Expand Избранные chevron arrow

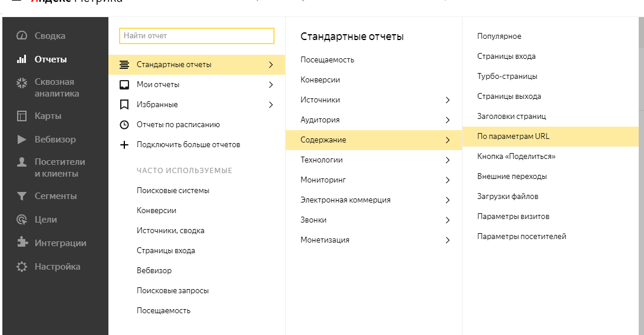(x=270, y=105)
